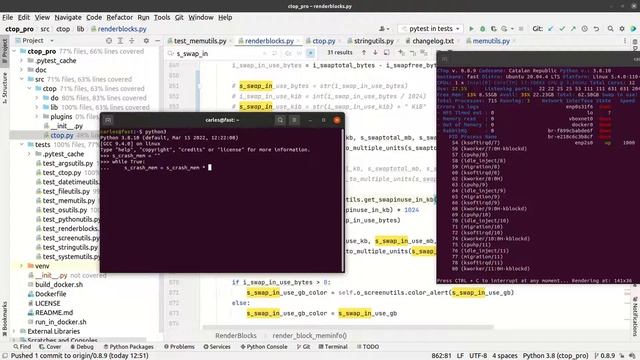
Task: Open the Refactor menu
Action: (x=119, y=18)
